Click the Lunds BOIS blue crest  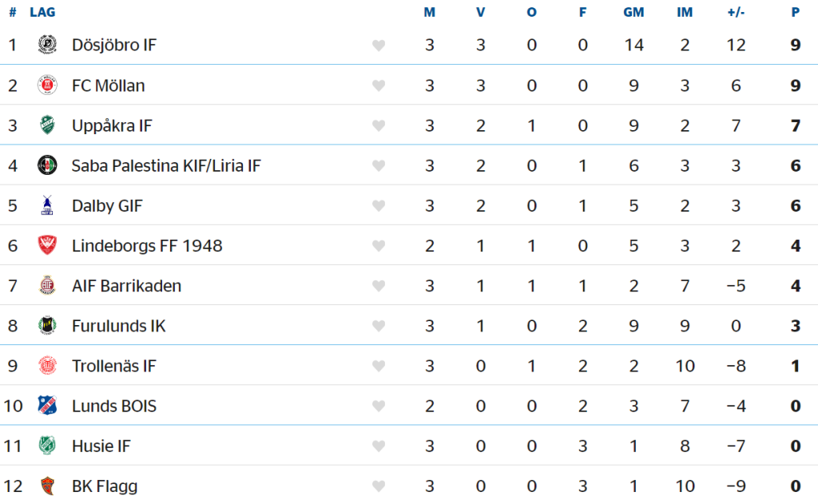coord(47,406)
